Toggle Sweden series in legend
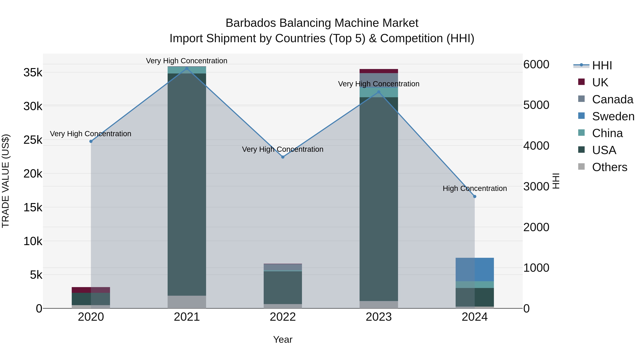Viewport: 644px width, 362px height. tap(606, 116)
